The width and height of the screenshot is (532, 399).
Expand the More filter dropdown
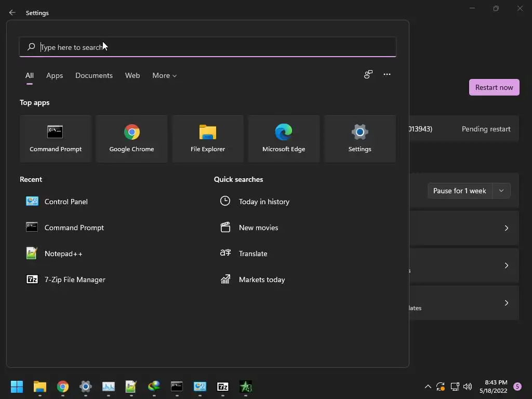(165, 75)
